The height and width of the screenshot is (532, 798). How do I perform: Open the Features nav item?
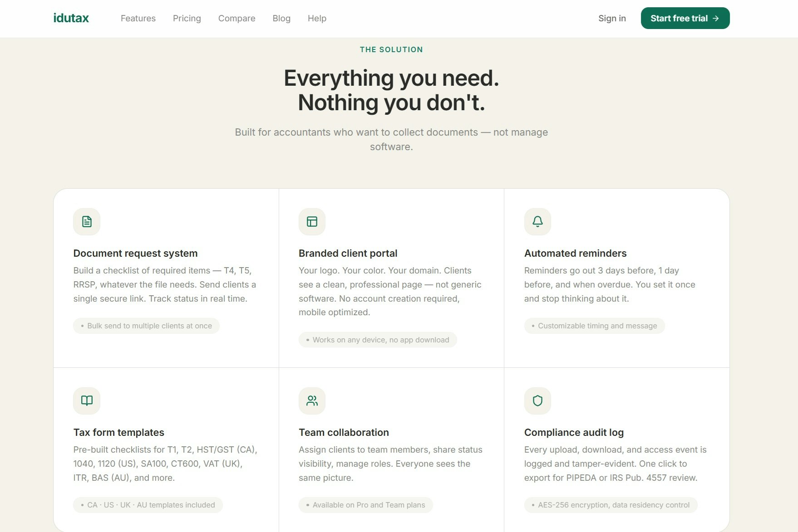click(x=138, y=18)
